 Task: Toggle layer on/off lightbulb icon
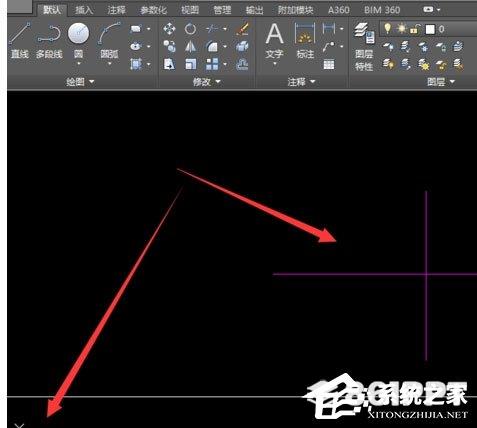(387, 28)
